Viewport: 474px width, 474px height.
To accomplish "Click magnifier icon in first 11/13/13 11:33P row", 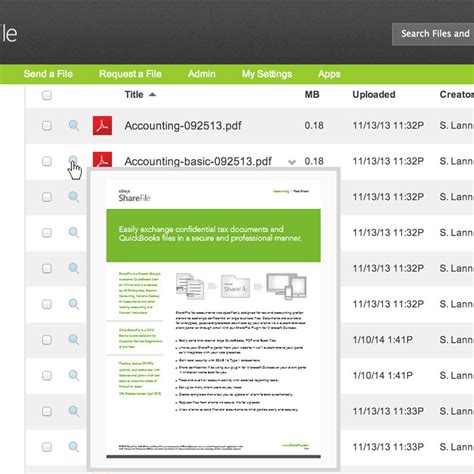I will (74, 411).
